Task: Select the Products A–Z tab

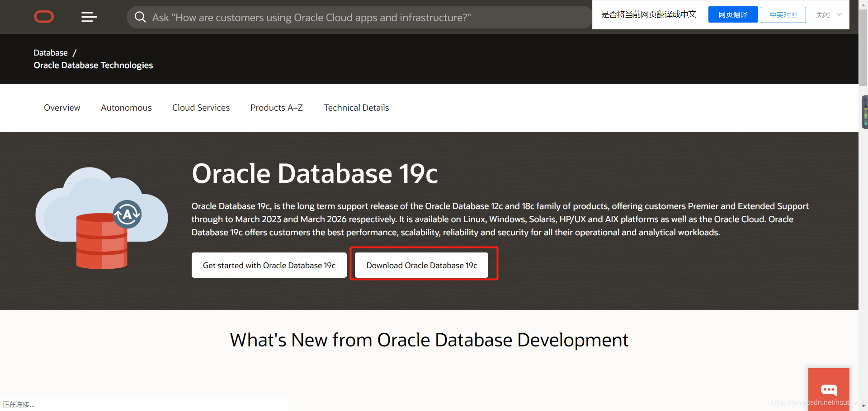Action: coord(277,107)
